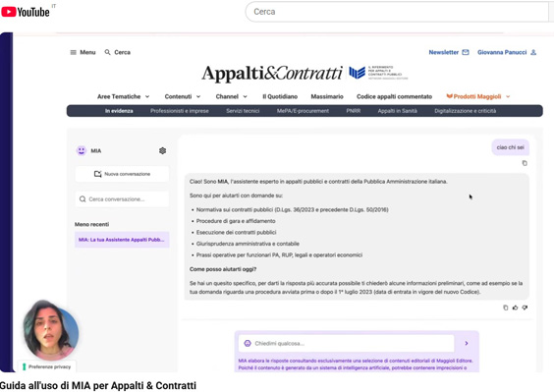Expand the Aree Tematiche dropdown
Image resolution: width=554 pixels, height=392 pixels.
(x=124, y=96)
